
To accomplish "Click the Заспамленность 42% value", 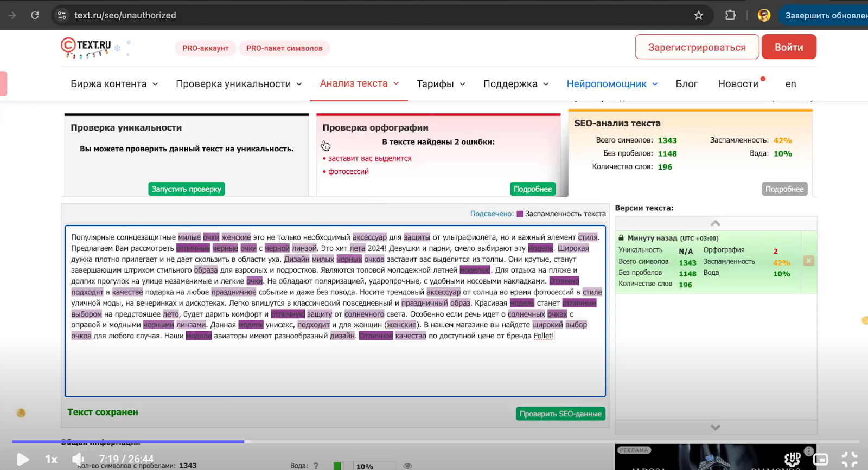I will click(782, 140).
